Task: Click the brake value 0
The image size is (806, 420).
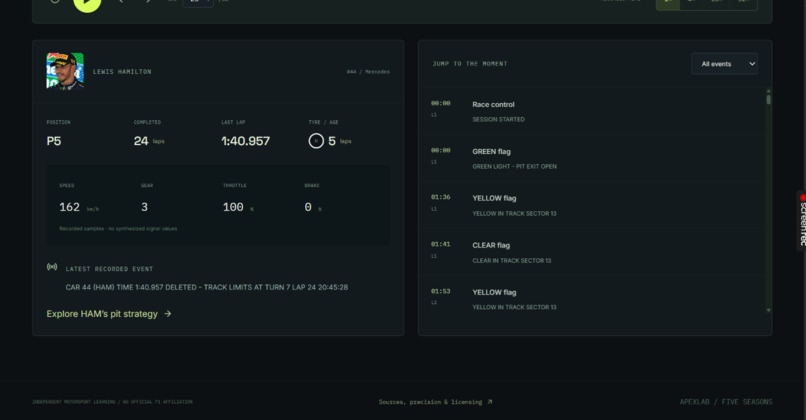Action: 308,207
